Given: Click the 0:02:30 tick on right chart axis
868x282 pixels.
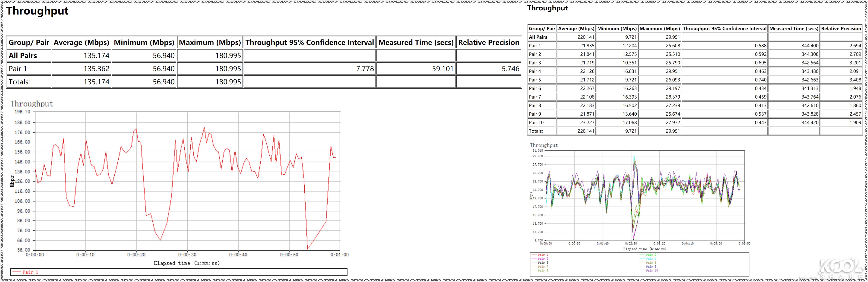Looking at the screenshot, I should (x=631, y=243).
